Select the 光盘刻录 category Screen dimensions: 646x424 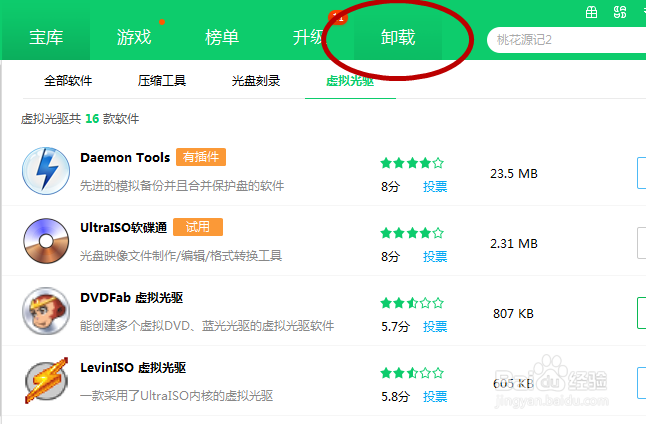pyautogui.click(x=256, y=81)
